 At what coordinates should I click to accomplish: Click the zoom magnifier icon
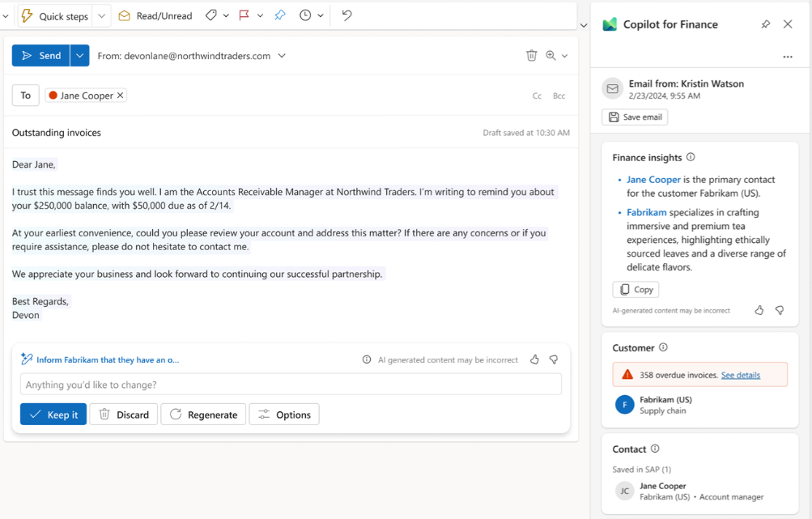pos(551,55)
